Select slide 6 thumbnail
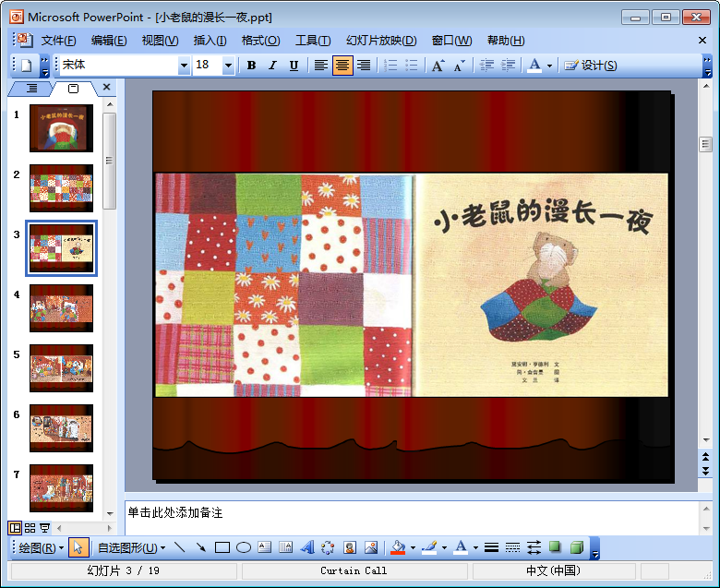Image resolution: width=720 pixels, height=588 pixels. 61,428
